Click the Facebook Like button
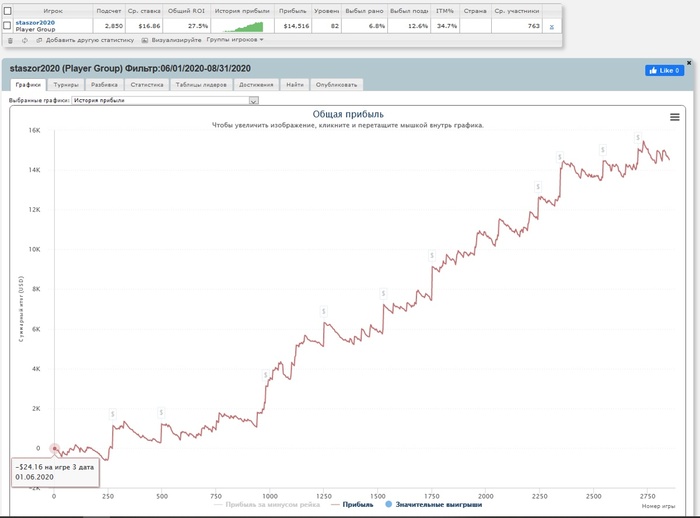700x518 pixels. [x=664, y=71]
